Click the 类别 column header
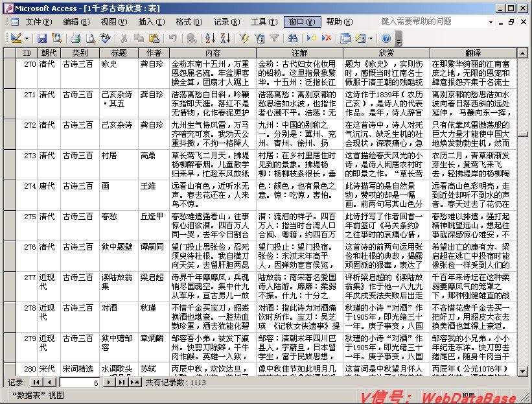This screenshot has width=532, height=404. [x=80, y=53]
